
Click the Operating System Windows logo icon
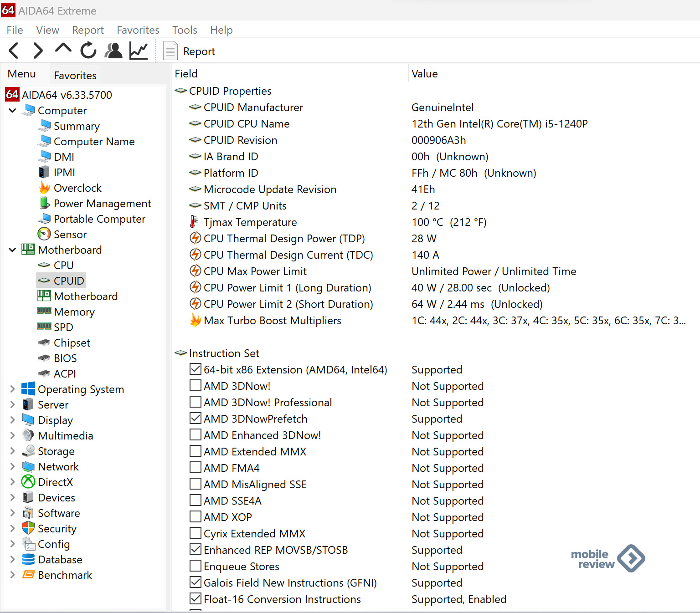28,388
